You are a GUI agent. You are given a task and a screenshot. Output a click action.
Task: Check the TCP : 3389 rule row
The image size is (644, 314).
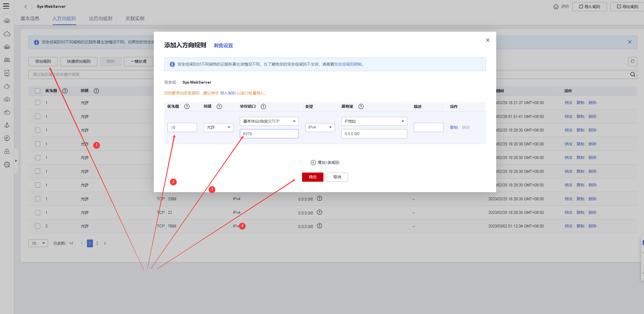38,199
